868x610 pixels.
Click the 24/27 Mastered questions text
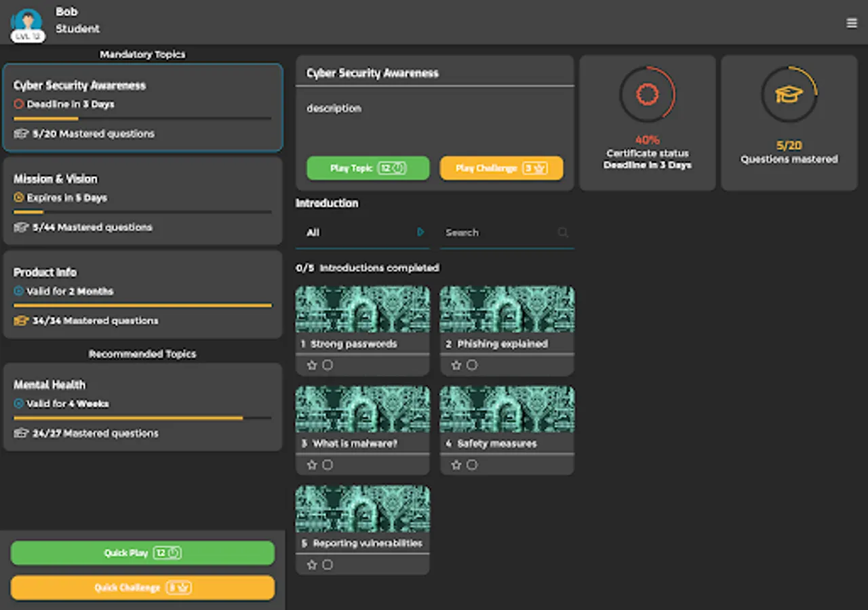[96, 434]
